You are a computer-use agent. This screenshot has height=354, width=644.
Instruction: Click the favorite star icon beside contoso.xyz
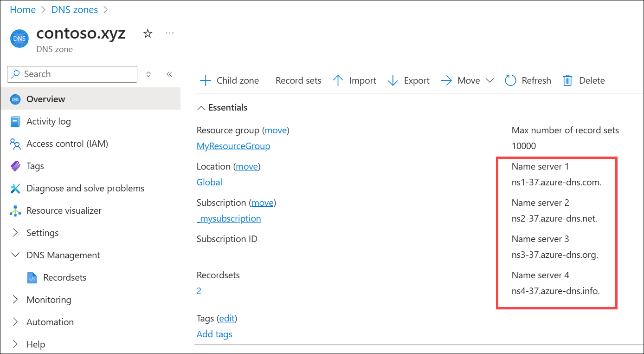tap(148, 33)
